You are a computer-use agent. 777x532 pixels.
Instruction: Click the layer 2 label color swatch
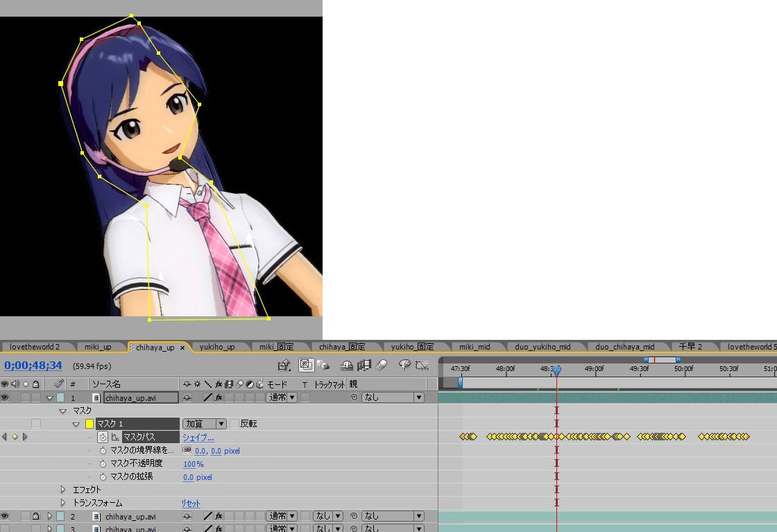[60, 516]
